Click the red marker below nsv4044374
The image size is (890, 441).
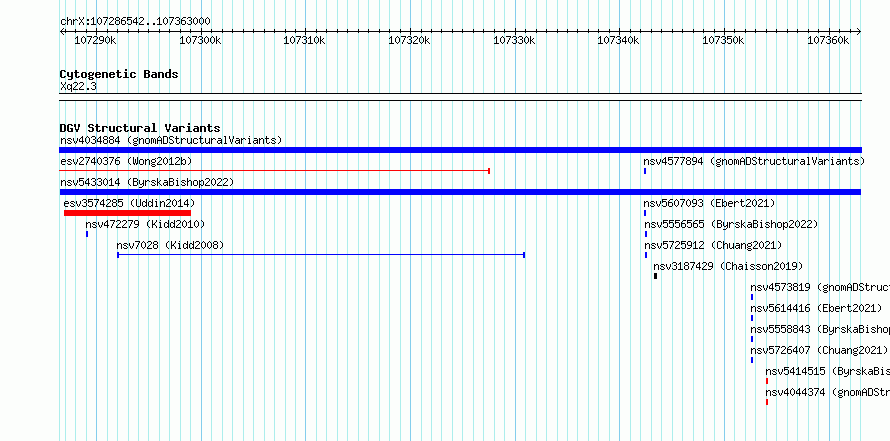pyautogui.click(x=767, y=402)
